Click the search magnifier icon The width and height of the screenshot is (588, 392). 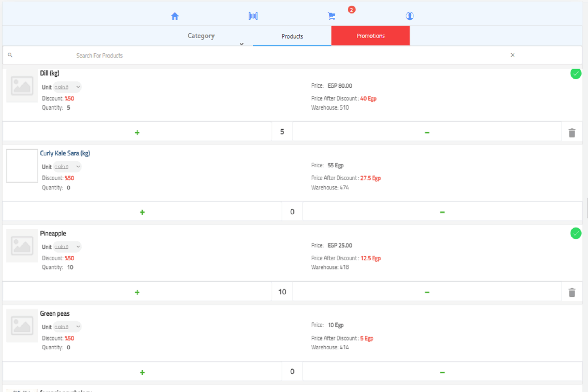pos(10,55)
